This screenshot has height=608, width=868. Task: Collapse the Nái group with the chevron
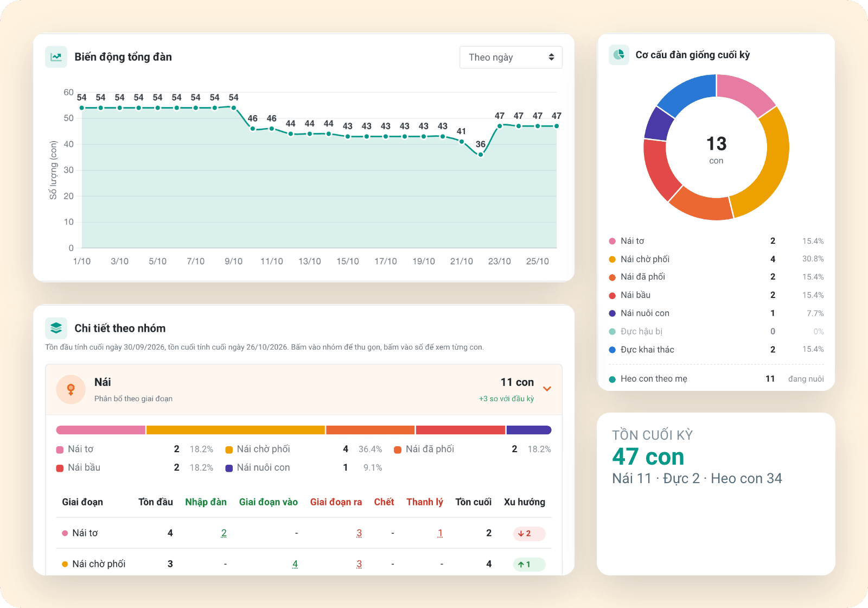[x=547, y=389]
